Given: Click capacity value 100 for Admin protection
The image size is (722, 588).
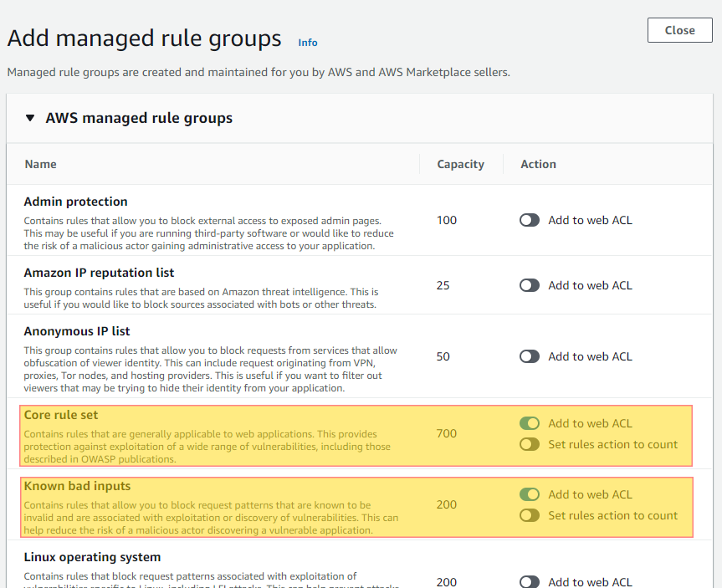Looking at the screenshot, I should (x=447, y=220).
